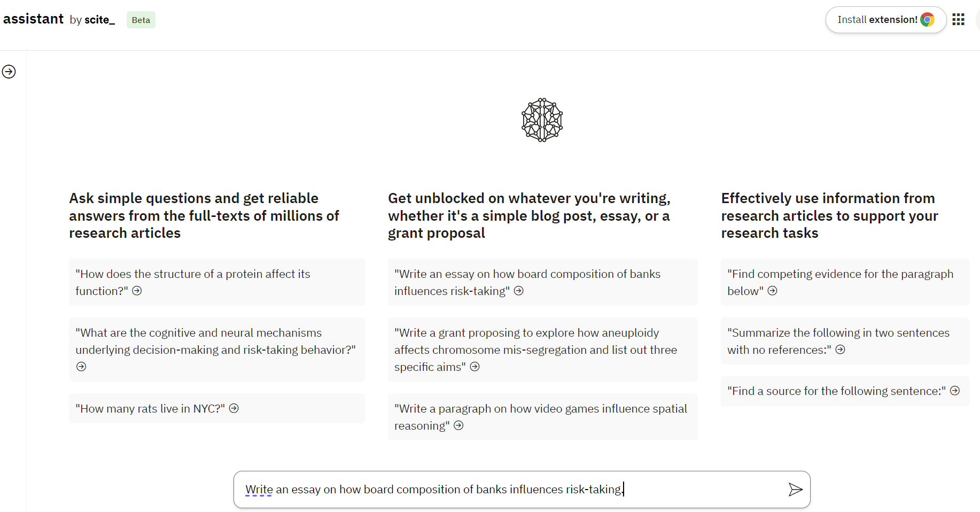Image resolution: width=980 pixels, height=512 pixels.
Task: Click the assistant by scite_ logo text
Action: pos(59,19)
